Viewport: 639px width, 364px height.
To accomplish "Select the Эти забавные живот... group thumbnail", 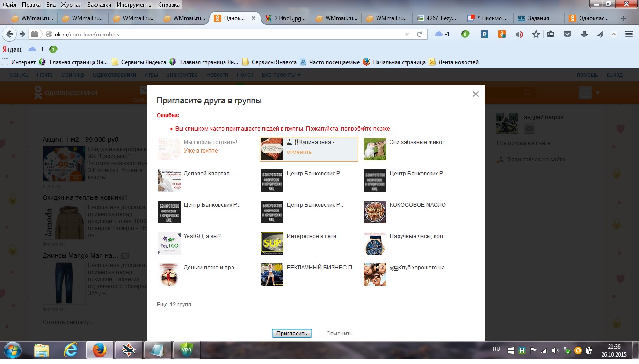I will click(x=375, y=149).
